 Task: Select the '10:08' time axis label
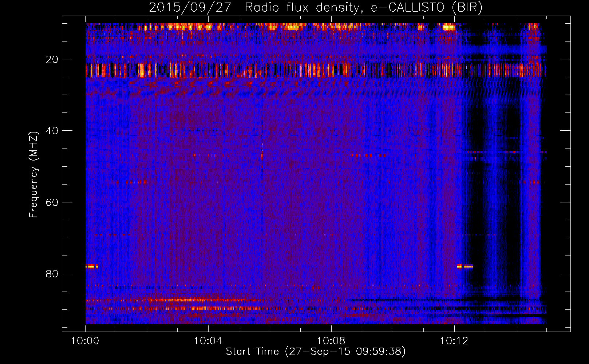[331, 341]
